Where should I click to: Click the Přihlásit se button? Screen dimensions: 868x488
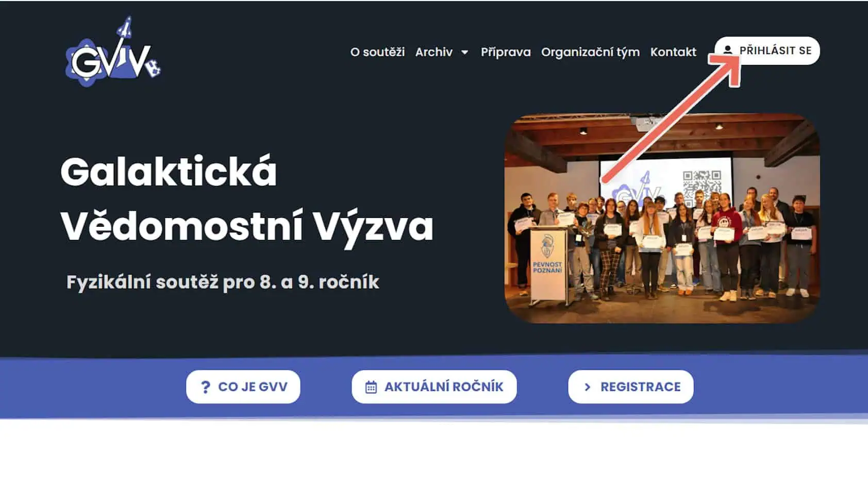point(767,51)
